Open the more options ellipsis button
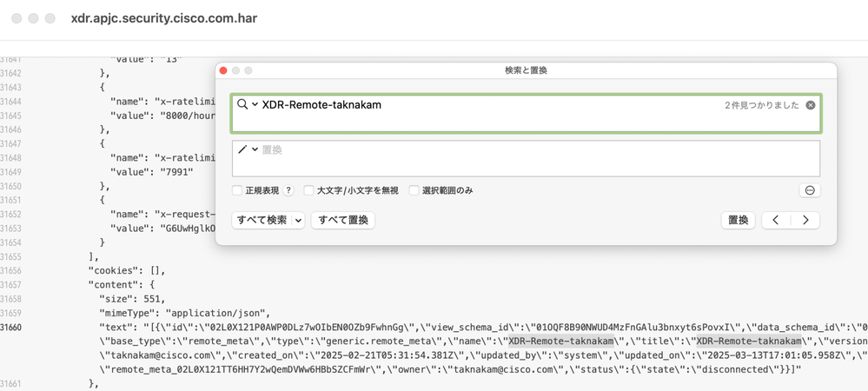The image size is (868, 391). 810,190
